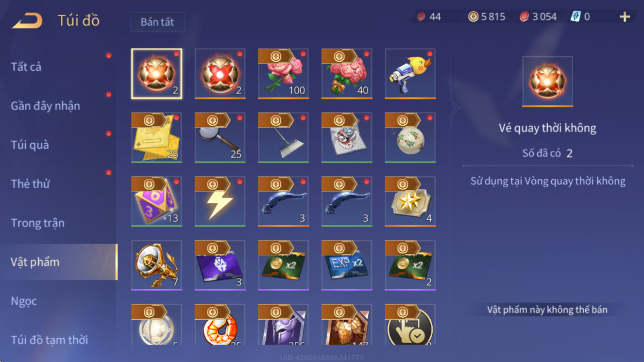644x362 pixels.
Task: Choose the gold star ticket item
Action: click(x=410, y=201)
